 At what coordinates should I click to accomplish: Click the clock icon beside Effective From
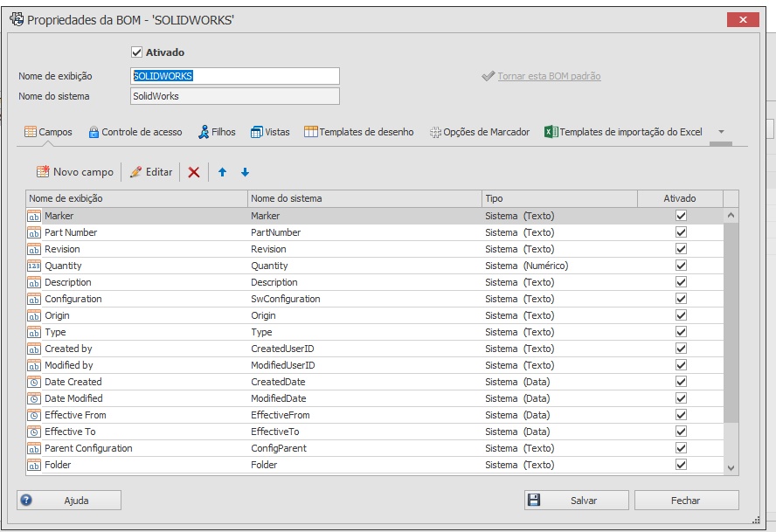coord(34,415)
